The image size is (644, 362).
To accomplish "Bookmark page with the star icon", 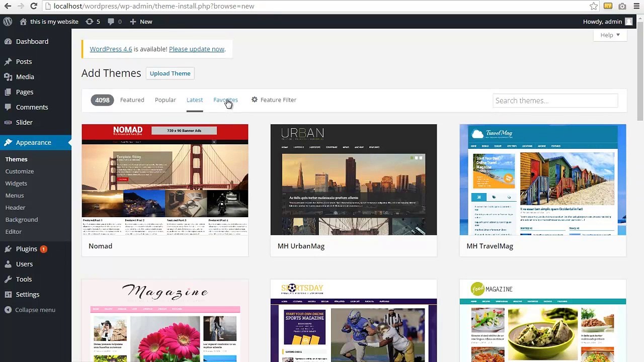I will coord(594,6).
